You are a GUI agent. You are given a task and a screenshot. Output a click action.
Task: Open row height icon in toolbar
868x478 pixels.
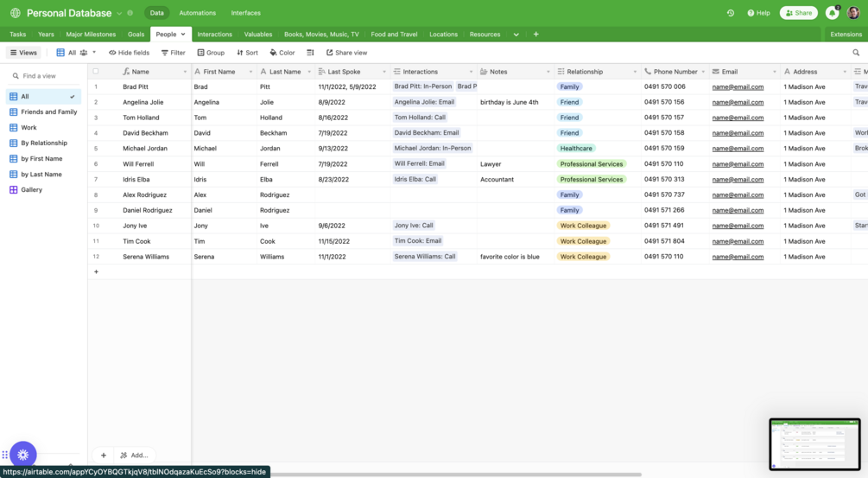(310, 53)
